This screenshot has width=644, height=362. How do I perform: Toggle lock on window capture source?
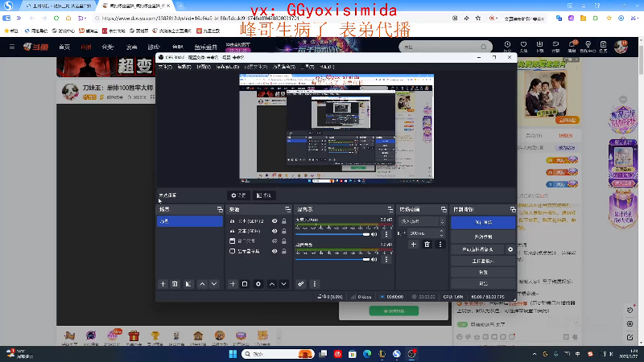[284, 241]
